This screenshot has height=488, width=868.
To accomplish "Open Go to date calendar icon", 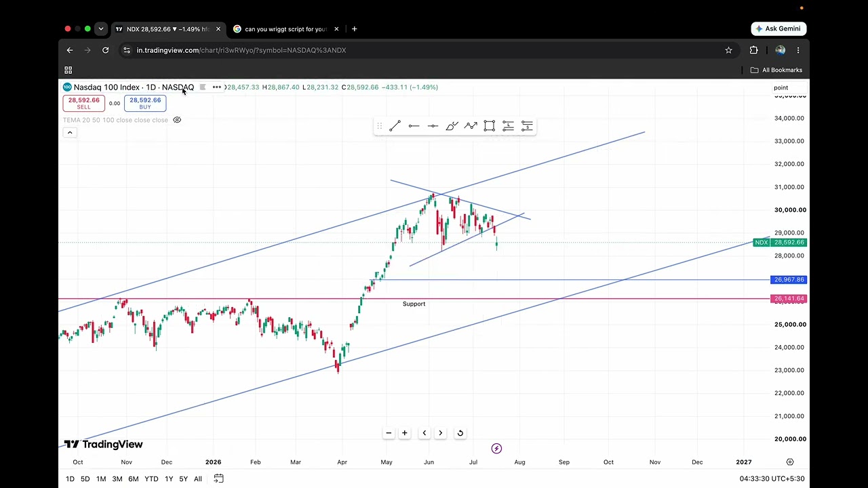I will pos(218,479).
